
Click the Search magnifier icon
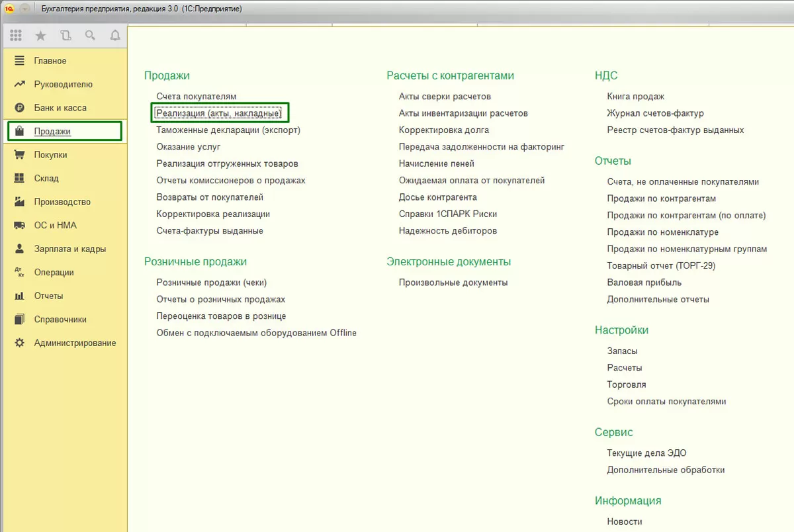[90, 36]
